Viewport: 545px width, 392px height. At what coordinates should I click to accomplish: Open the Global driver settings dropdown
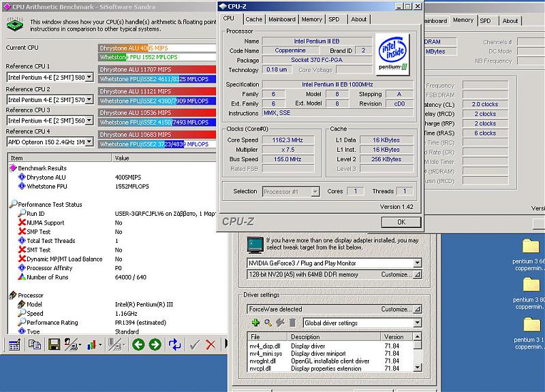pos(417,323)
